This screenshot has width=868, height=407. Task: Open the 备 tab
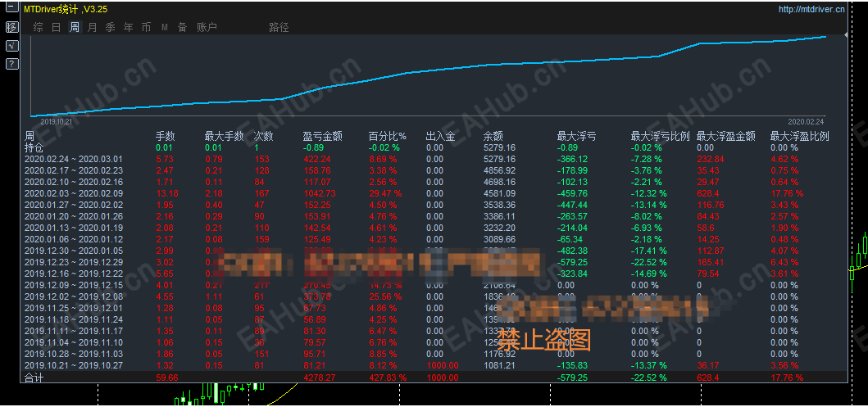182,27
